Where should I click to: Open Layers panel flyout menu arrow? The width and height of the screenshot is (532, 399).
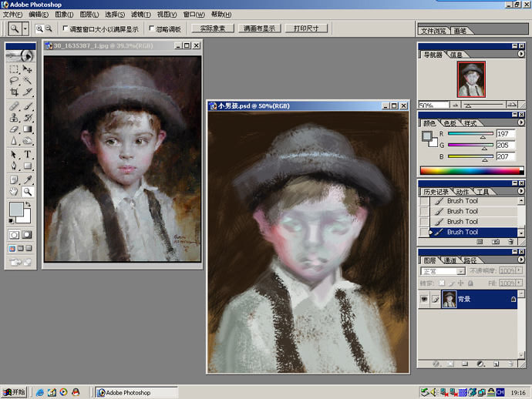click(521, 260)
